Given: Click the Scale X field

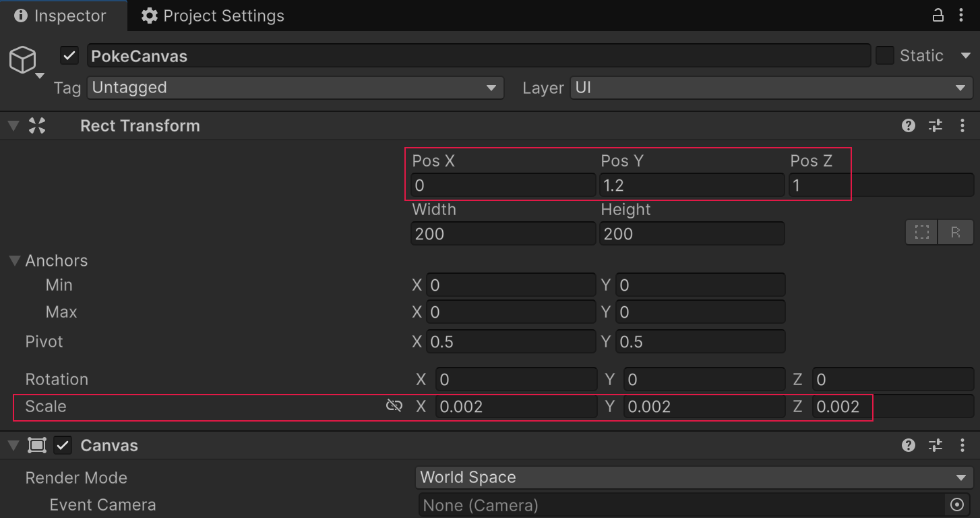Looking at the screenshot, I should 516,406.
